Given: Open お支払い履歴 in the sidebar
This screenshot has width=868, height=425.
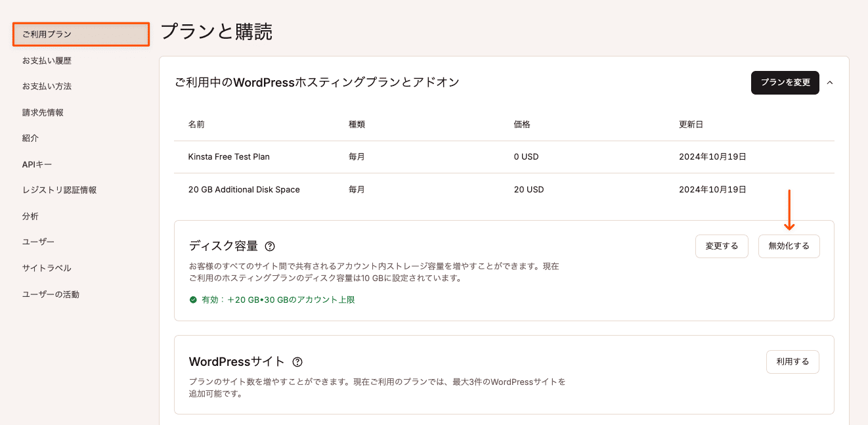Looking at the screenshot, I should click(x=47, y=60).
